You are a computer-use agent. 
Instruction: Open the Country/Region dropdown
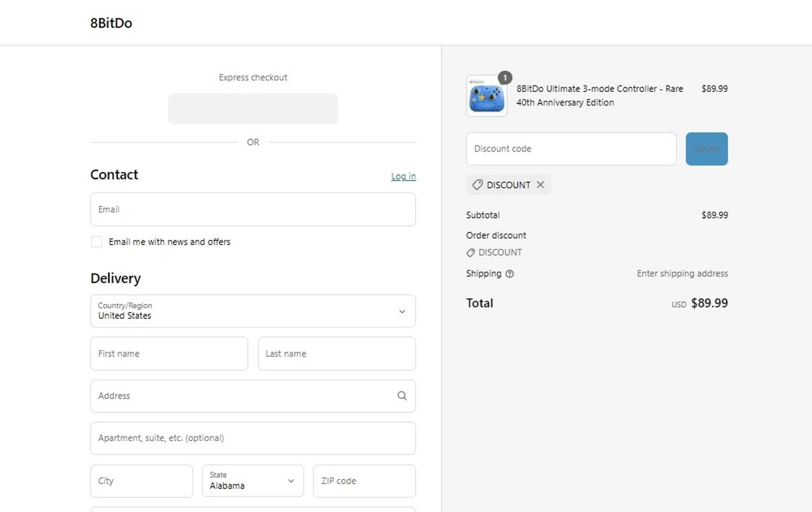[x=253, y=311]
